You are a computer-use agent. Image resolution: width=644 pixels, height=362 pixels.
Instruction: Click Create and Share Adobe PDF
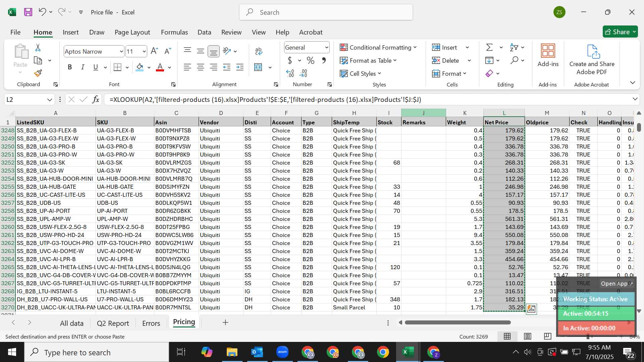pyautogui.click(x=592, y=60)
